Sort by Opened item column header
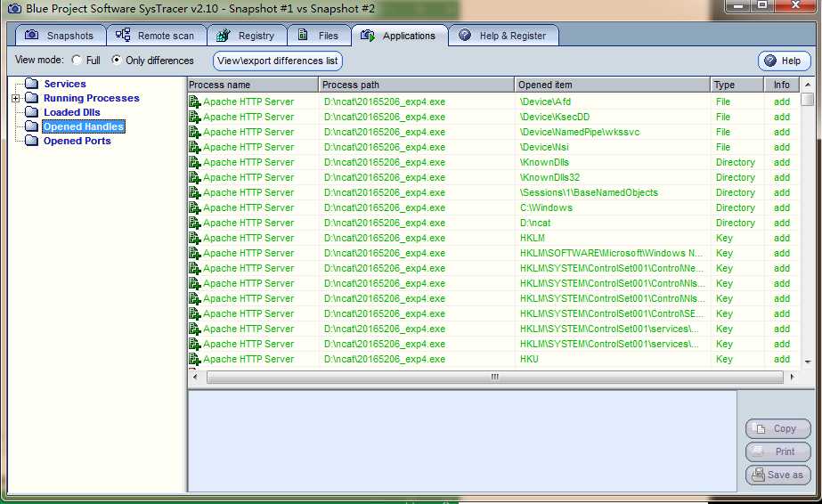 pos(613,85)
